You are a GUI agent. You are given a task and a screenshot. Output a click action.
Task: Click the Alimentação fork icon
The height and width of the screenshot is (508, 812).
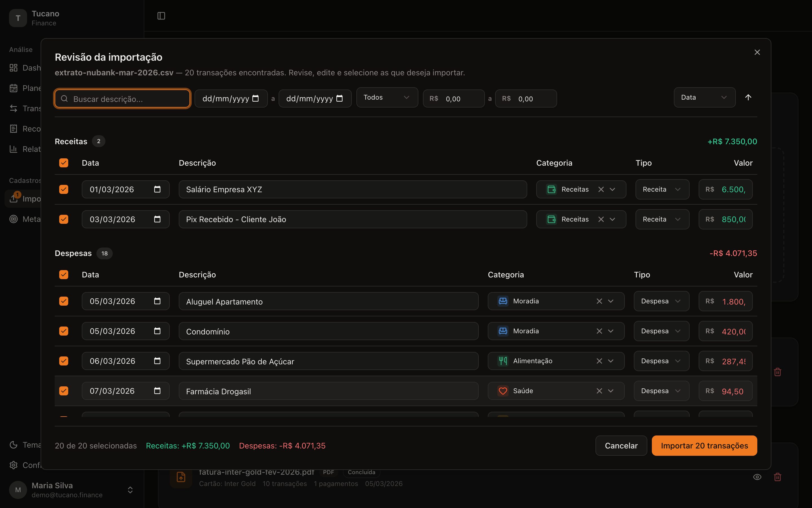pyautogui.click(x=503, y=361)
